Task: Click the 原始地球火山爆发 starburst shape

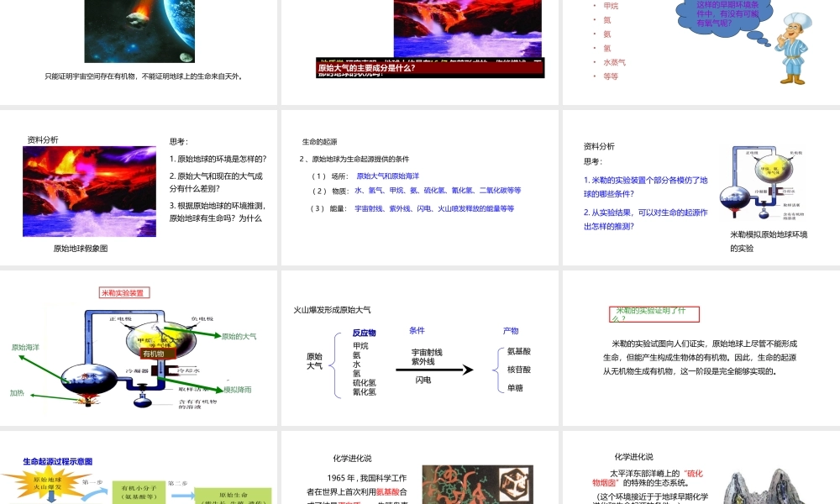Action: click(x=47, y=484)
